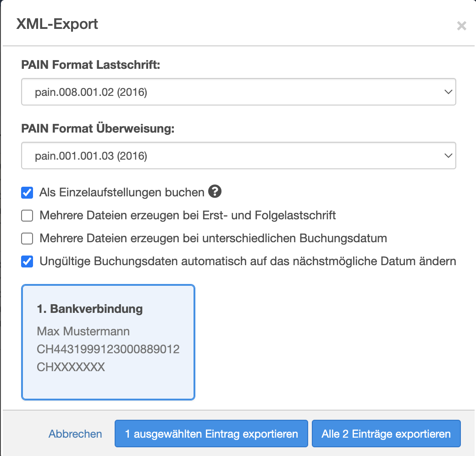476x456 pixels.
Task: Click Abbrechen to cancel the export
Action: pos(75,434)
